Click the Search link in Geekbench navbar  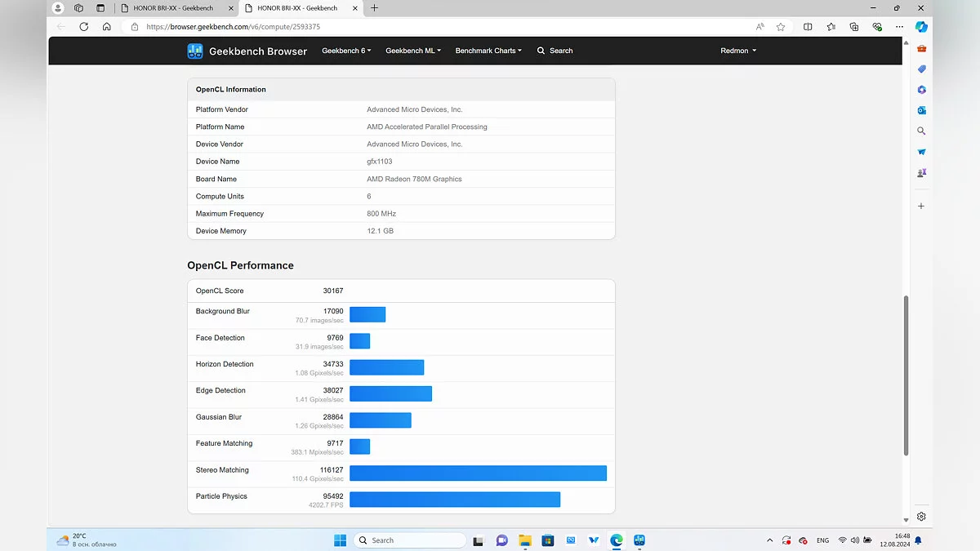555,51
